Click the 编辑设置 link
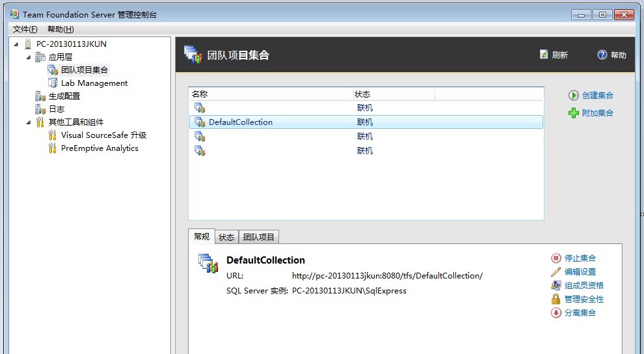 point(580,271)
